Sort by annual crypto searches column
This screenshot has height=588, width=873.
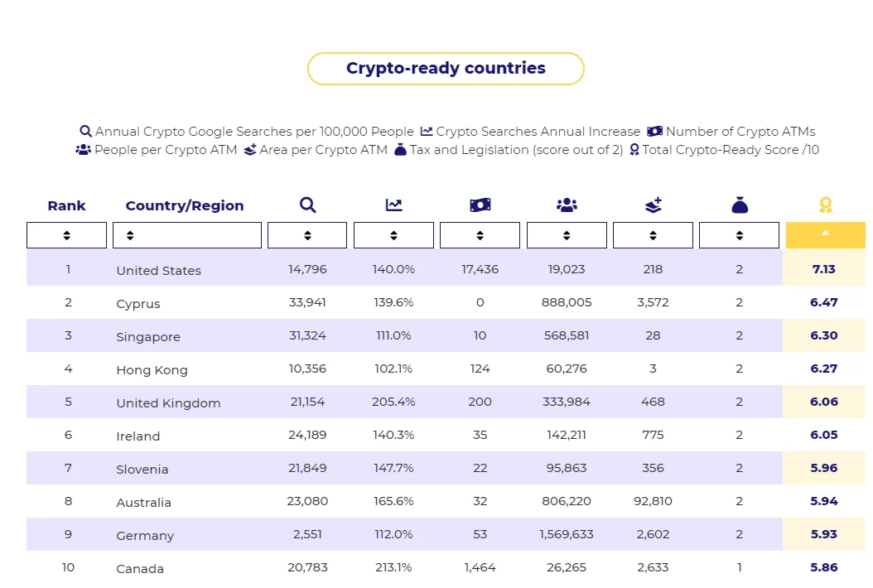[x=307, y=235]
